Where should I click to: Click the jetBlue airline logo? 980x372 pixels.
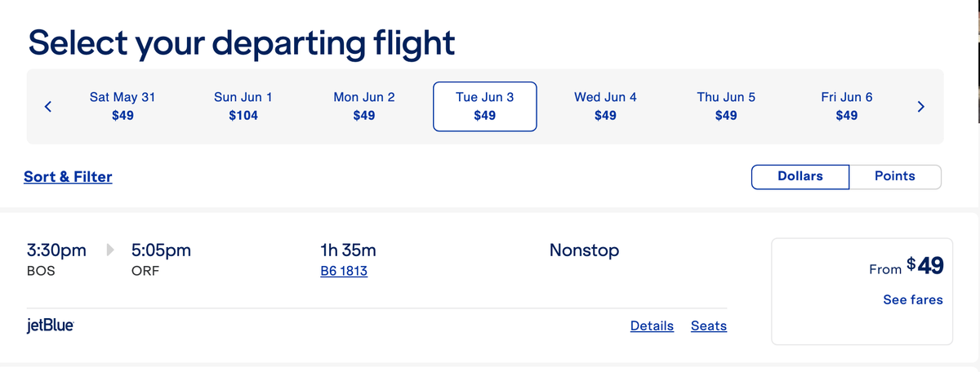pos(51,325)
